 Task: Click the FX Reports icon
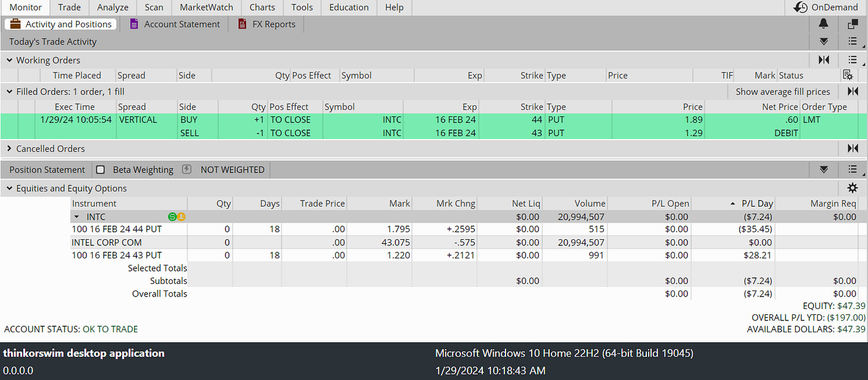coord(242,24)
